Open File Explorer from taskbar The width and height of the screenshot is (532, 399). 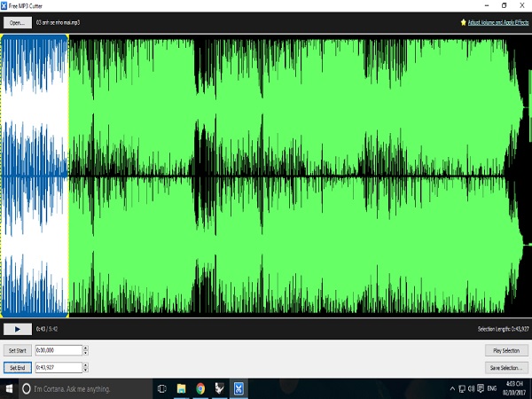(182, 389)
